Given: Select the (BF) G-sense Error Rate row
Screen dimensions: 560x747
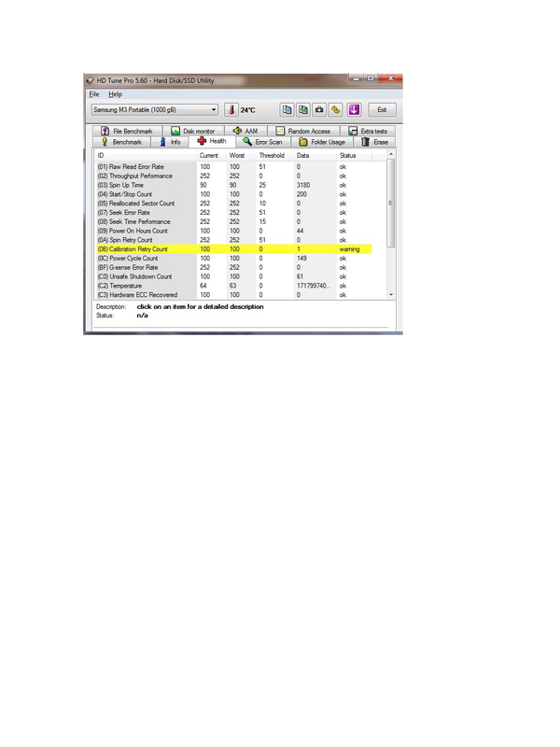Looking at the screenshot, I should tap(234, 267).
